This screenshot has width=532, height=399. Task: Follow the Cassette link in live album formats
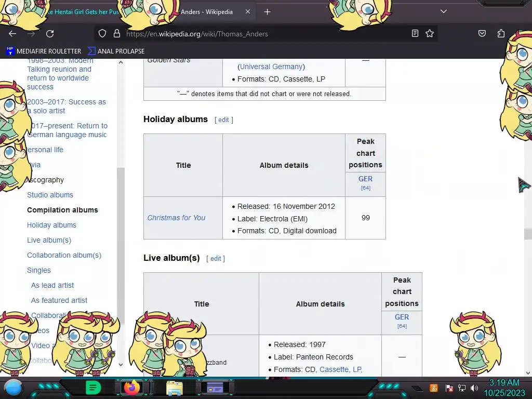point(335,369)
